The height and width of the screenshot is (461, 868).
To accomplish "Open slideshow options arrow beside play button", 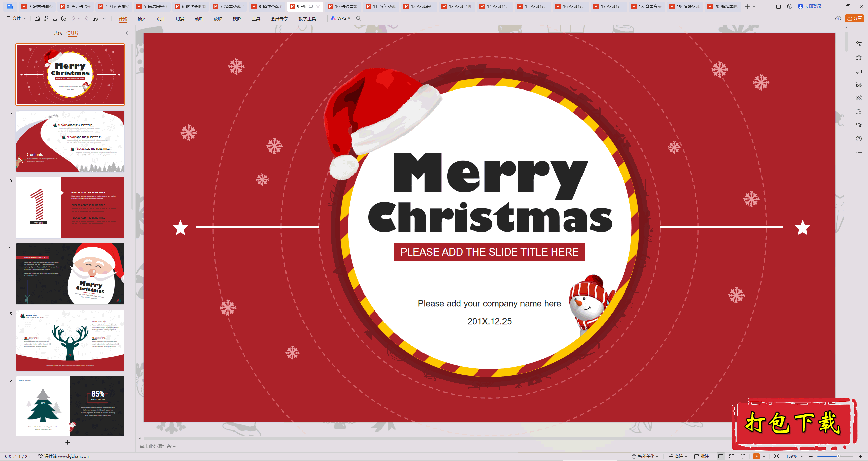I will (764, 456).
